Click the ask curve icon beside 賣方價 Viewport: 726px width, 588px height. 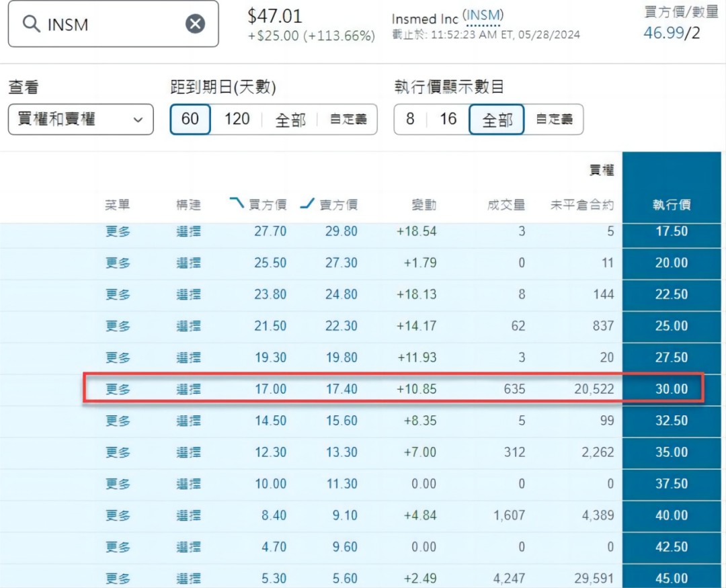[x=307, y=203]
